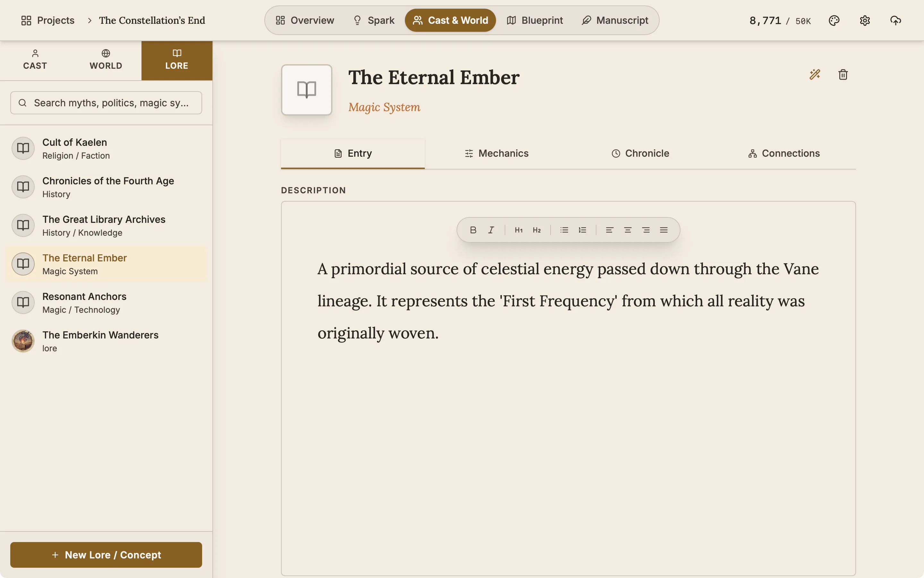Screen dimensions: 924x578
Task: Center align description text
Action: (628, 230)
